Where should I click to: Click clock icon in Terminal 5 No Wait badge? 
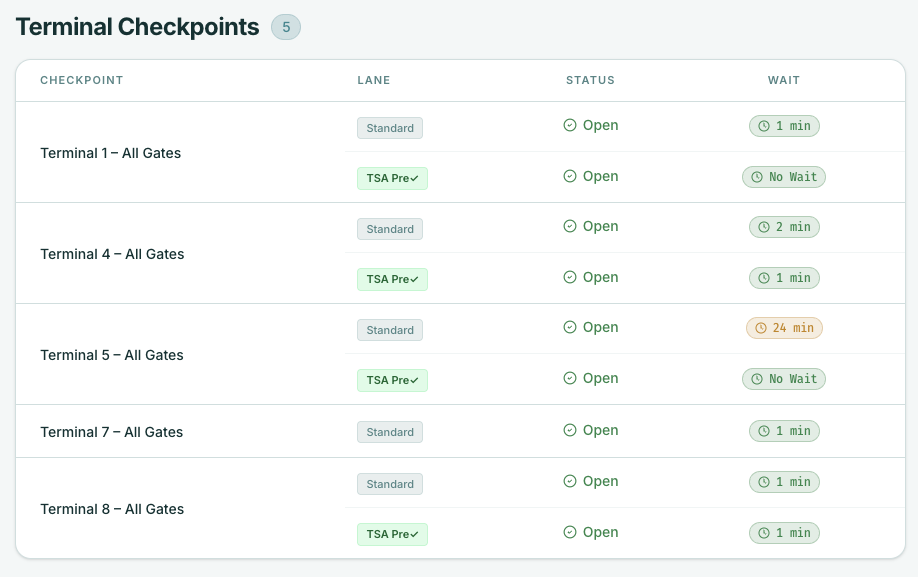[x=757, y=379]
